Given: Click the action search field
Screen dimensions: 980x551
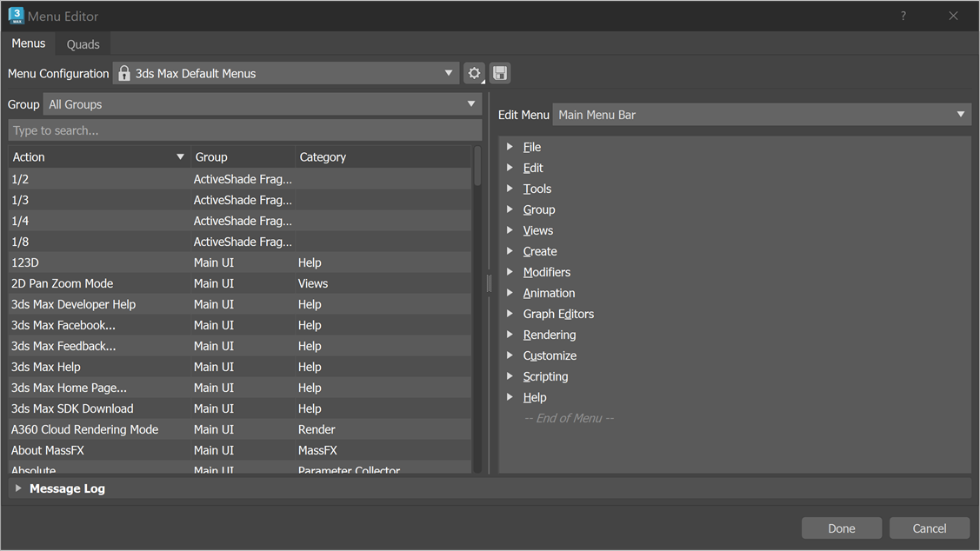Looking at the screenshot, I should tap(244, 130).
